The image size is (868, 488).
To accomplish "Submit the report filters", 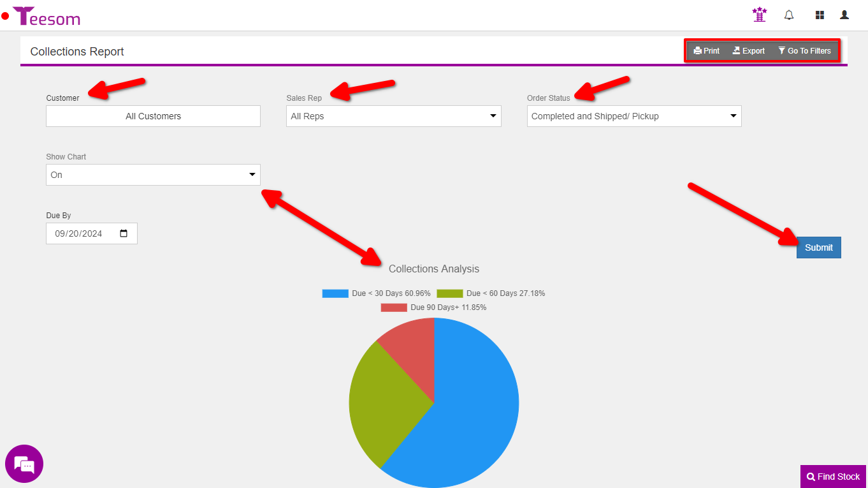I will point(818,248).
